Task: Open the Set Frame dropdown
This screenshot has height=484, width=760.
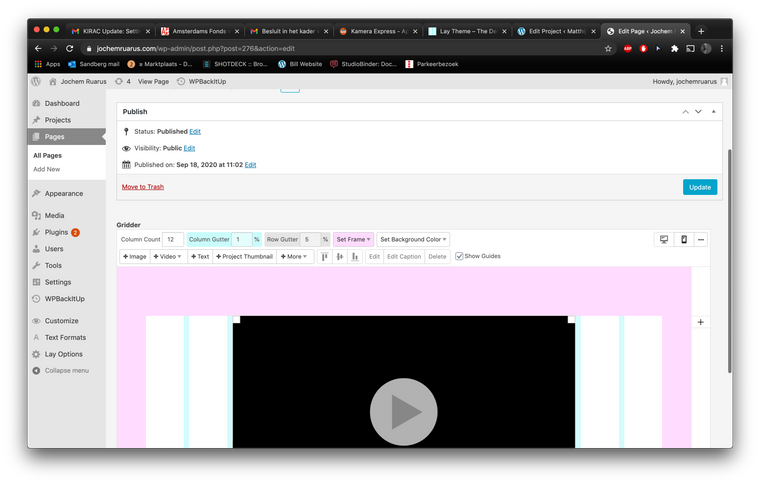Action: click(x=354, y=240)
